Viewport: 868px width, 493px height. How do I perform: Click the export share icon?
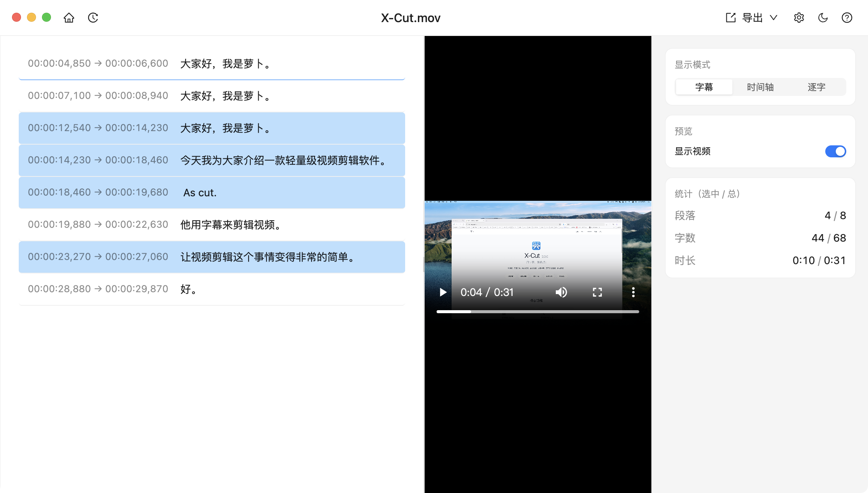(x=731, y=18)
